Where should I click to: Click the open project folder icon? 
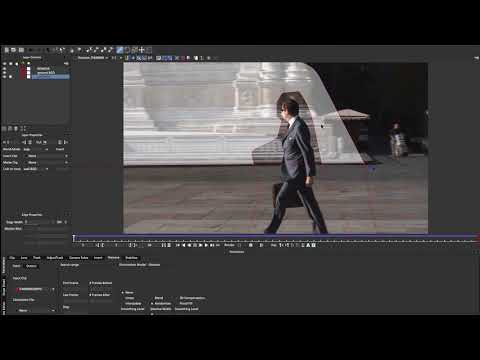(x=14, y=50)
